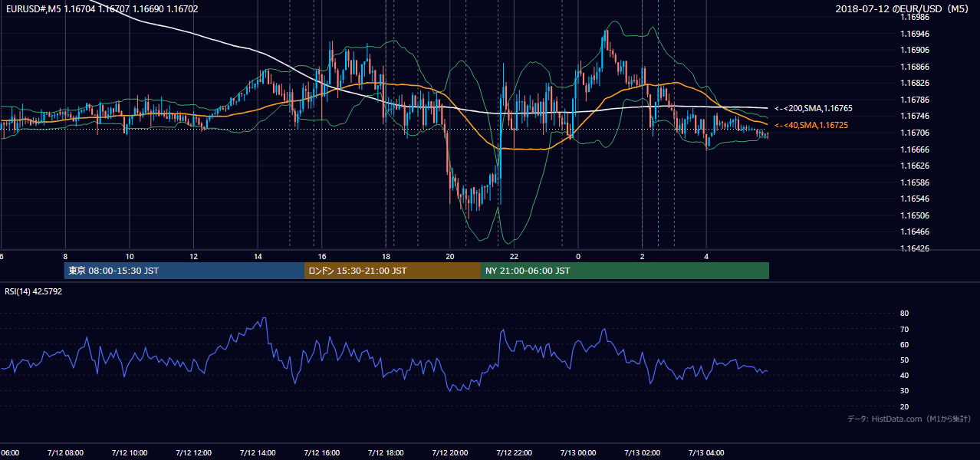Image resolution: width=980 pixels, height=460 pixels.
Task: Click hour tick 14 below price chart
Action: pos(258,256)
